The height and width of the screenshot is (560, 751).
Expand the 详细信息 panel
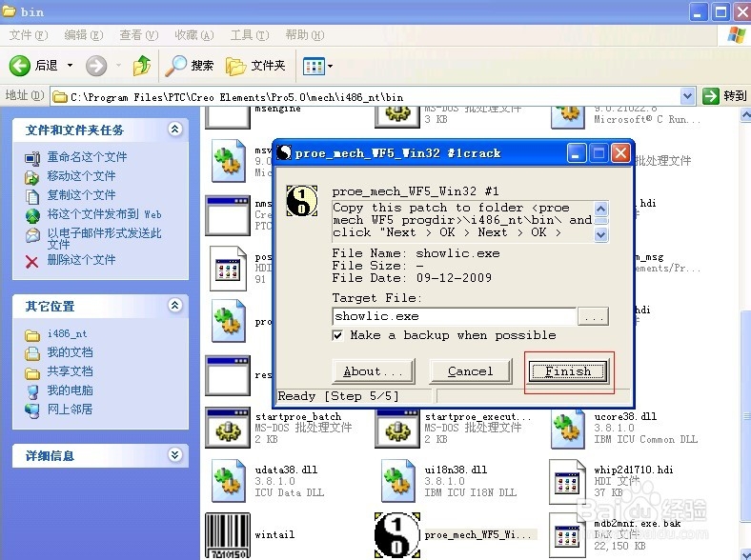[x=174, y=454]
